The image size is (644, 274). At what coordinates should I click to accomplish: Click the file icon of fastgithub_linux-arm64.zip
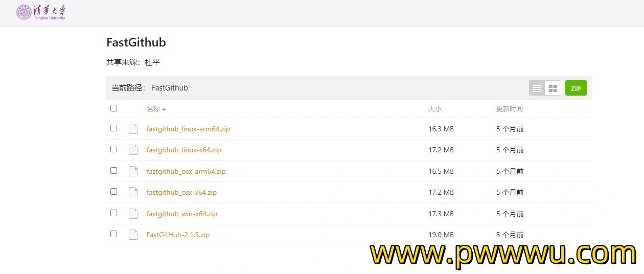point(133,129)
